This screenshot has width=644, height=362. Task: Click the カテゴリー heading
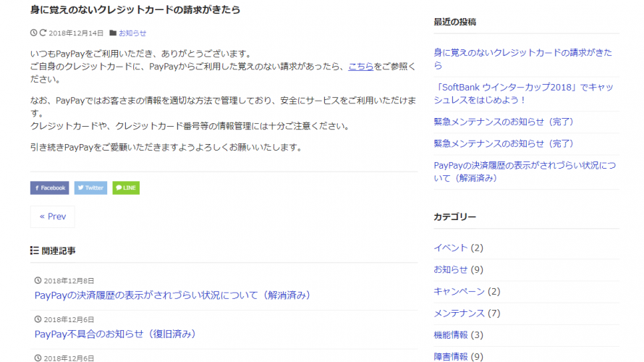click(454, 216)
